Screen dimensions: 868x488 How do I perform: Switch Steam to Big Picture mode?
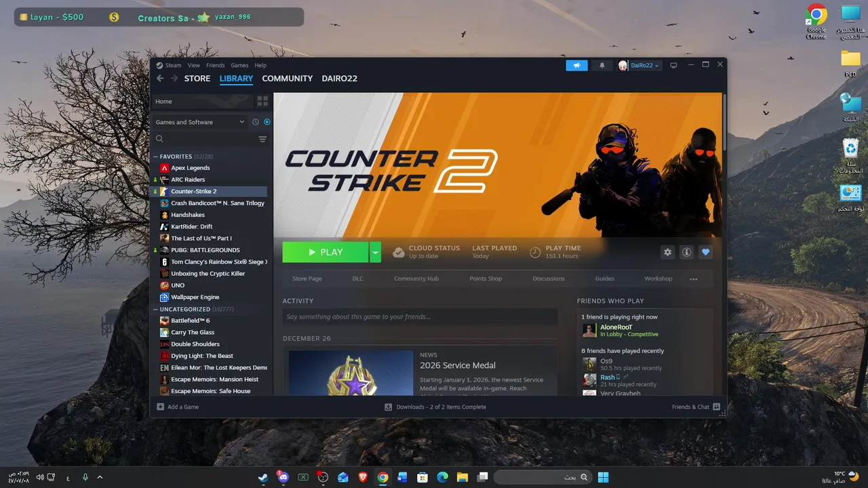pos(673,65)
